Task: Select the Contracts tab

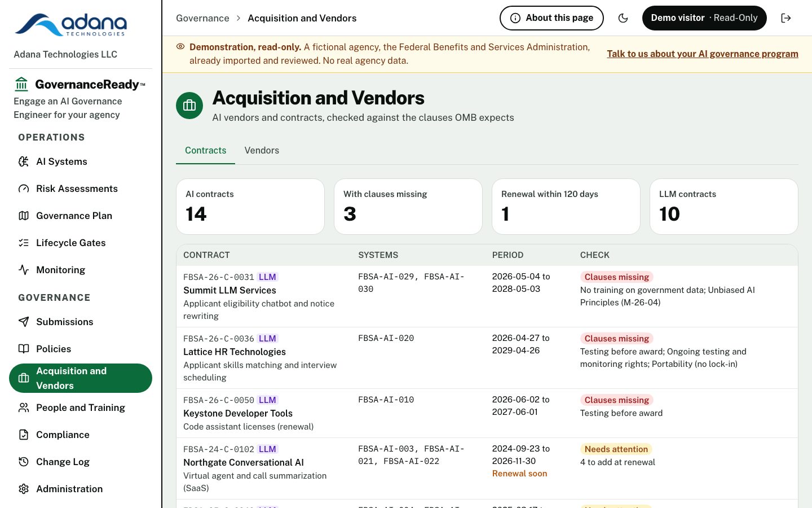Action: click(205, 150)
